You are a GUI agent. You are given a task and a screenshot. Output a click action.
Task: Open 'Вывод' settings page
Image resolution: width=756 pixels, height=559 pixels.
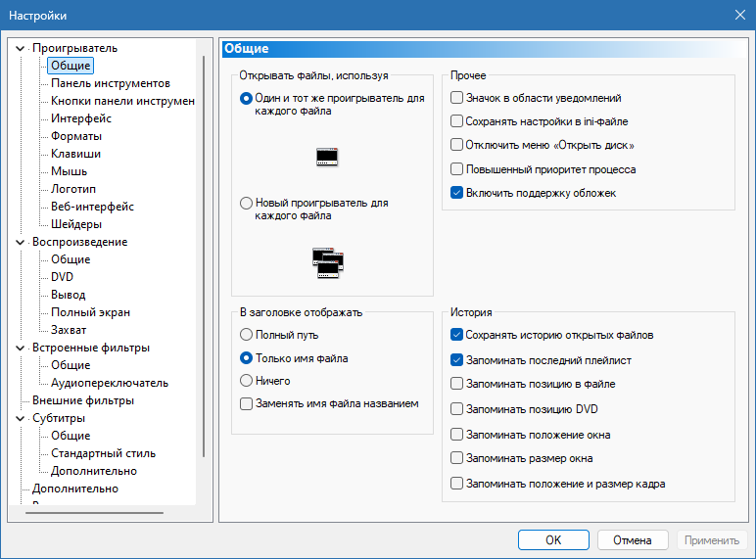[68, 295]
